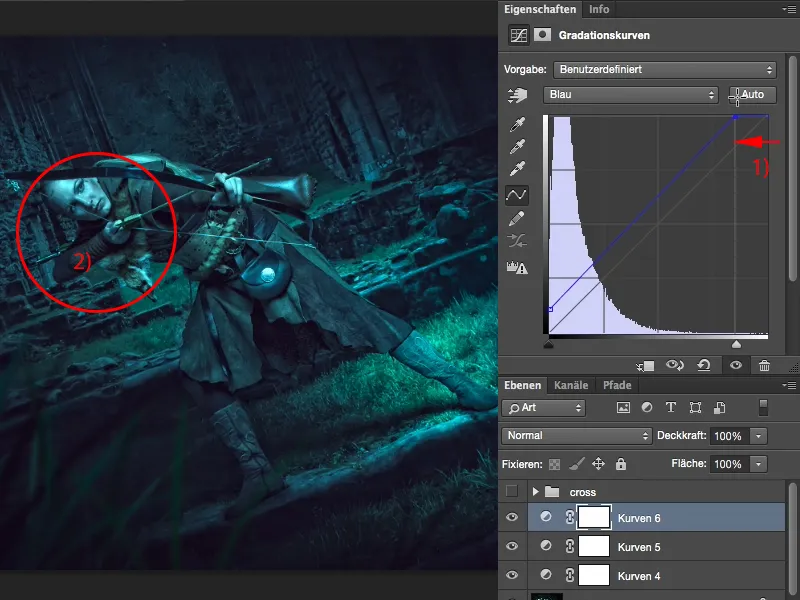Open the Vorgabe preset dropdown
This screenshot has height=600, width=800.
(665, 69)
